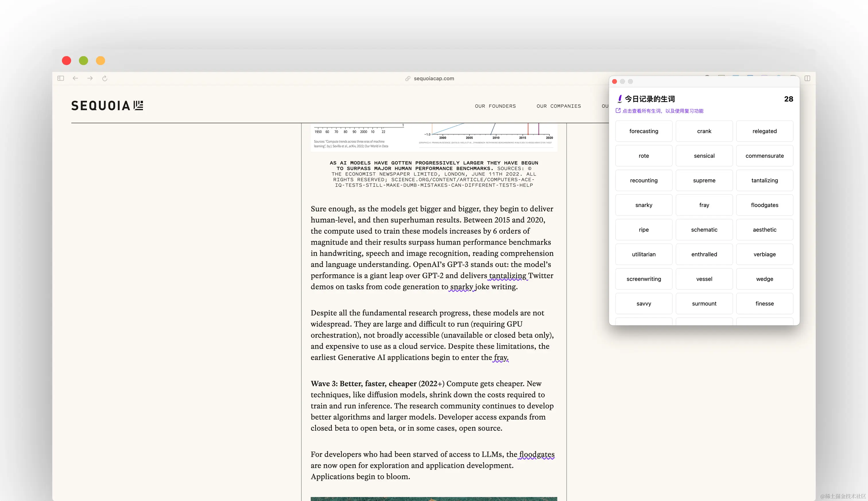Open split view icon at toolbar right

coord(807,79)
